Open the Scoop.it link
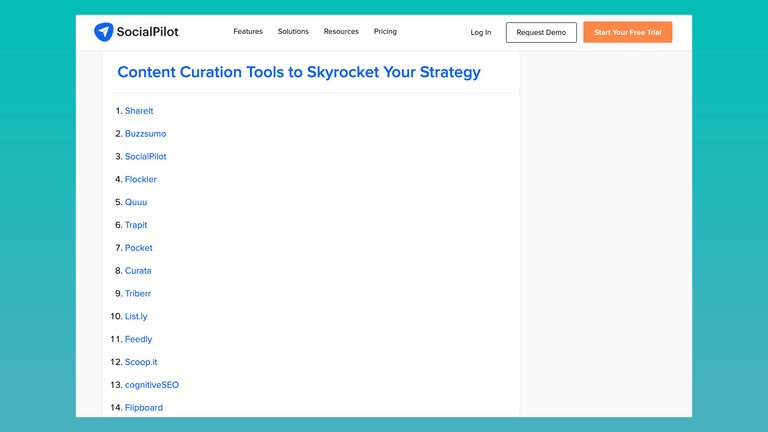 141,362
